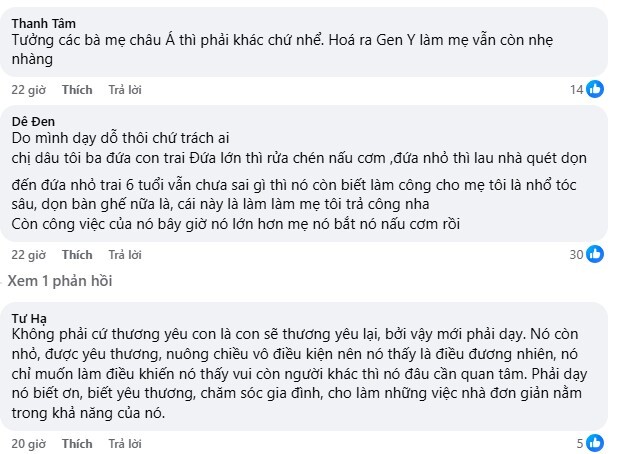Reply to Thanh Tâm via Trả lời
The image size is (628, 454).
(125, 90)
